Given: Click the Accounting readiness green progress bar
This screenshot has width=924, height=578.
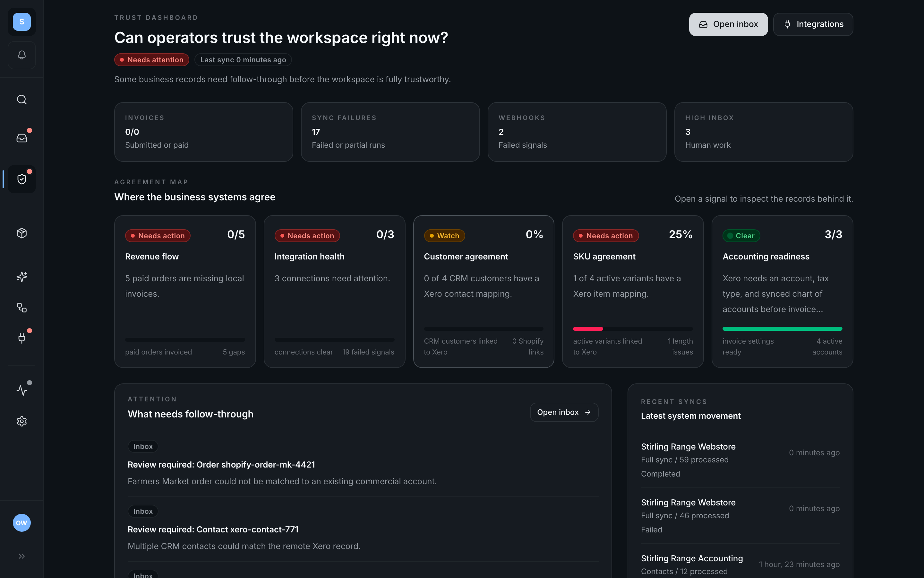Looking at the screenshot, I should (782, 329).
